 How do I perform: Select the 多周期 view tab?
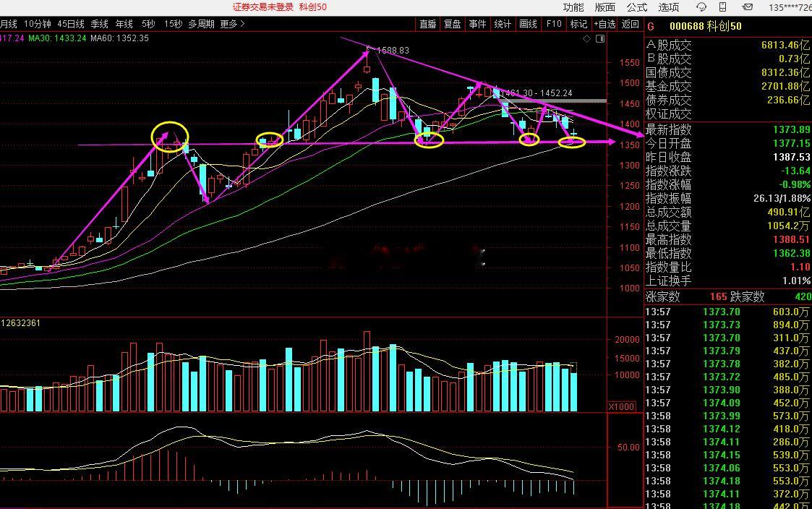click(x=201, y=24)
